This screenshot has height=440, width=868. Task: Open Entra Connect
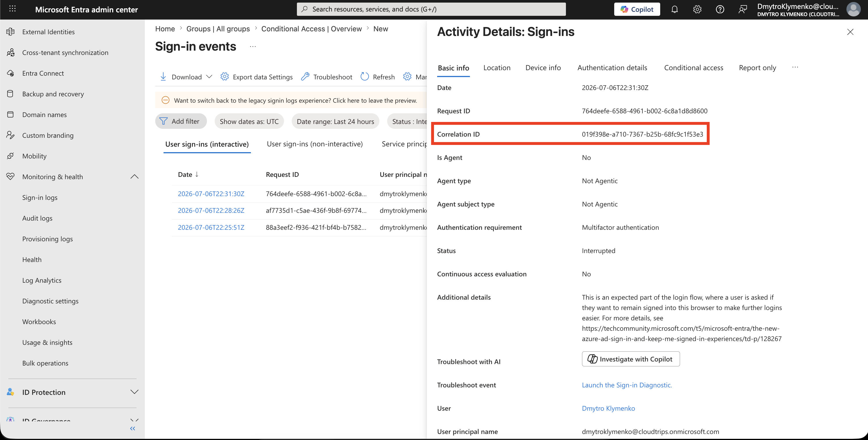coord(43,73)
